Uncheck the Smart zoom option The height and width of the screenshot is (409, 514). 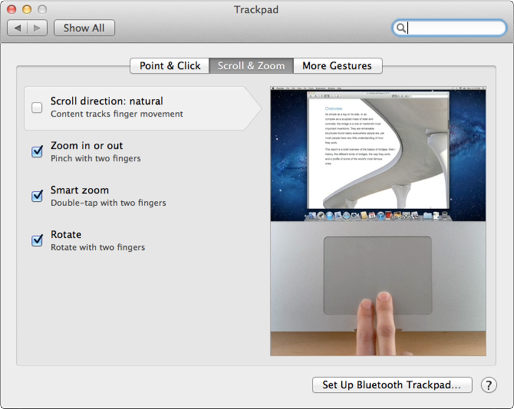tap(37, 196)
